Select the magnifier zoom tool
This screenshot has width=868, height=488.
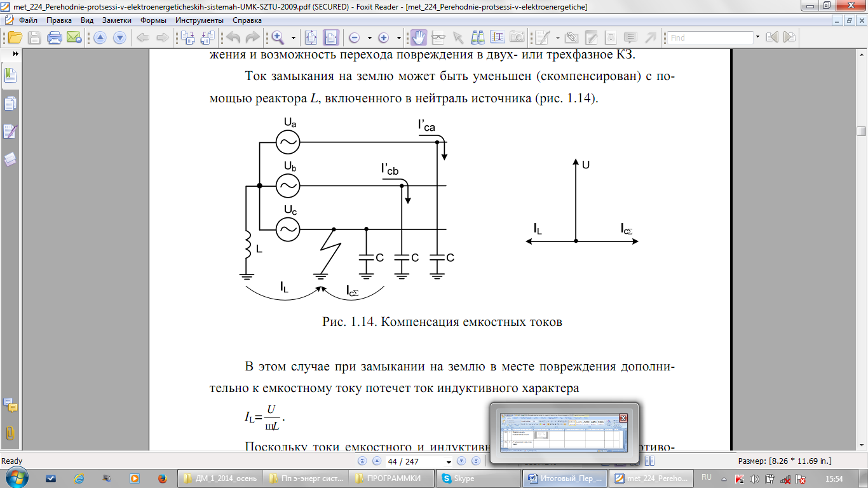click(278, 37)
